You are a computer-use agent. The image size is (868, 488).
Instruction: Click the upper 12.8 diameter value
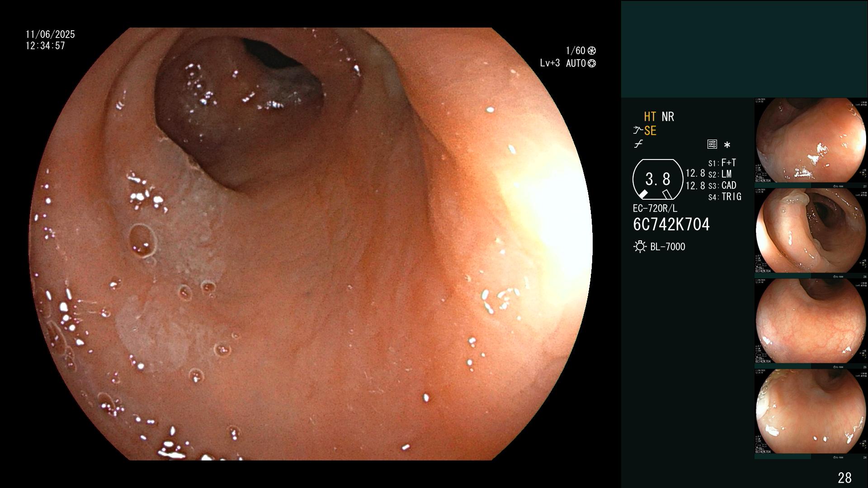[695, 173]
